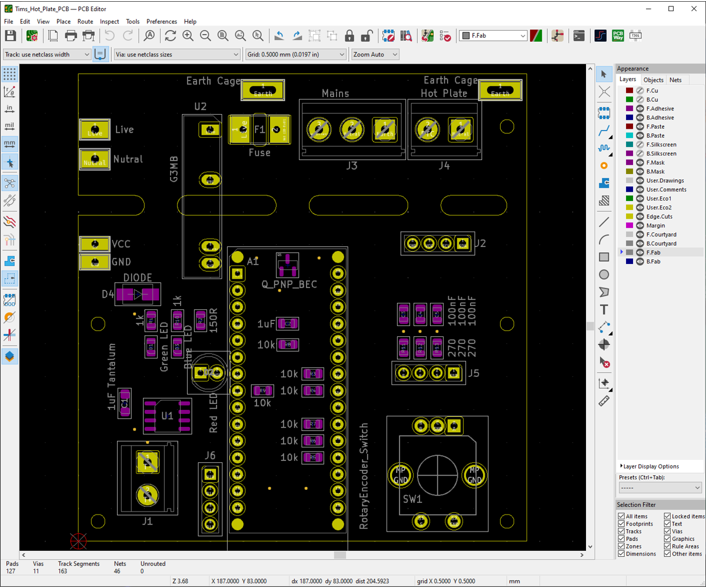The width and height of the screenshot is (706, 588).
Task: Select the Add Via tool
Action: coord(604,165)
